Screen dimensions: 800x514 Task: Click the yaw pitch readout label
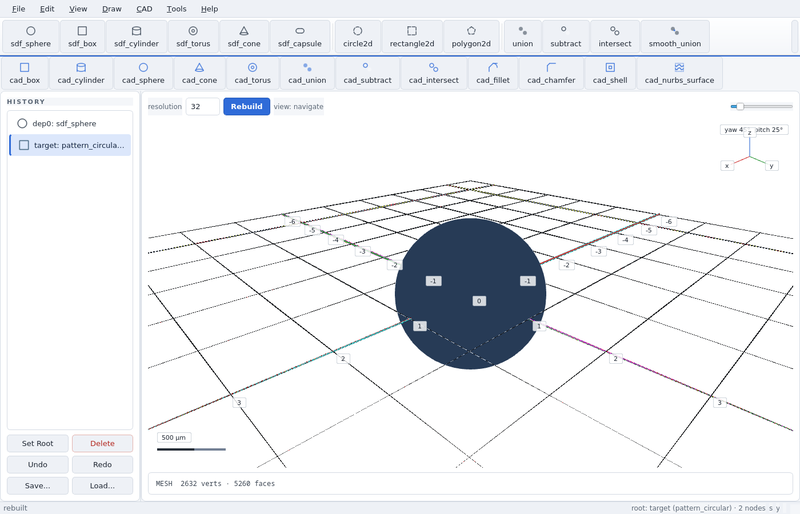tap(755, 130)
